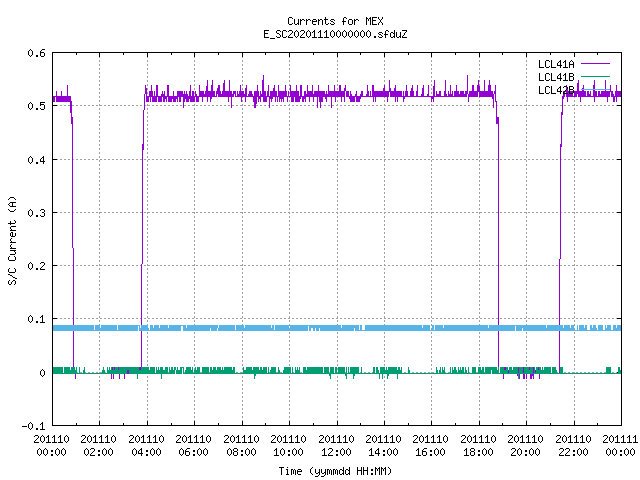Click the 201110 10:00 x-axis tick label

tap(289, 446)
